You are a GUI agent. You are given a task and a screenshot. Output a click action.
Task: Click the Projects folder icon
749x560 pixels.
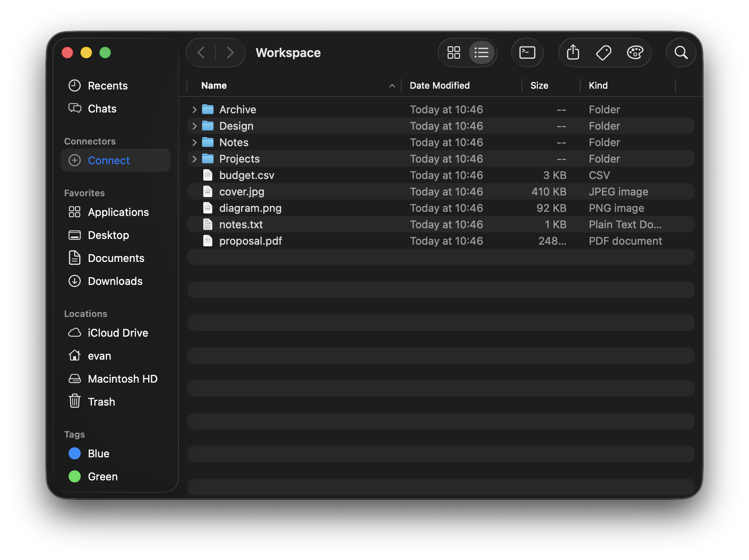208,158
